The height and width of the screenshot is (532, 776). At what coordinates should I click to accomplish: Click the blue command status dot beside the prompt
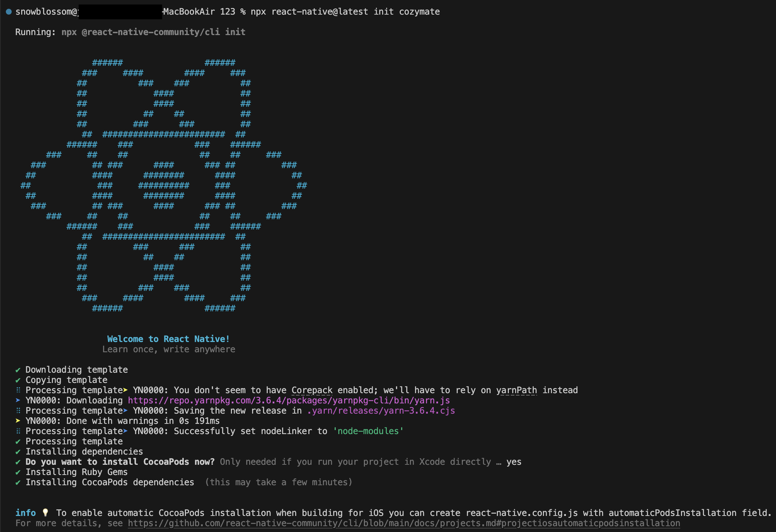[x=8, y=12]
